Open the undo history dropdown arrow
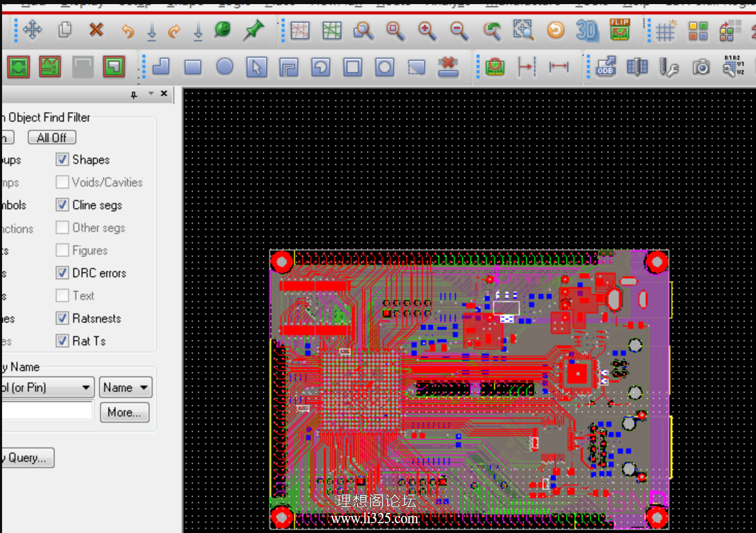The width and height of the screenshot is (756, 533). click(x=152, y=32)
